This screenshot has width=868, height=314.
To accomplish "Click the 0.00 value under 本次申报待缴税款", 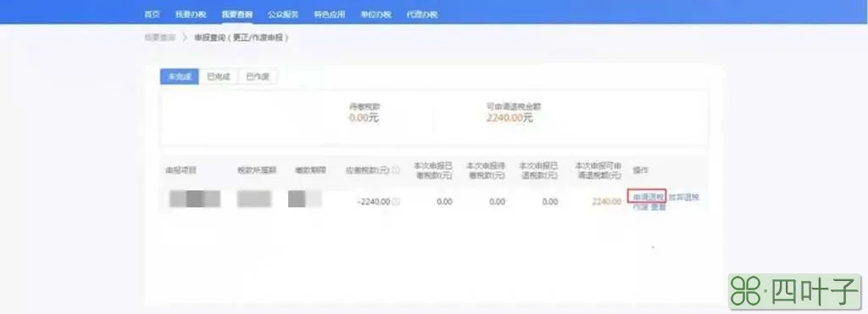I will click(497, 201).
